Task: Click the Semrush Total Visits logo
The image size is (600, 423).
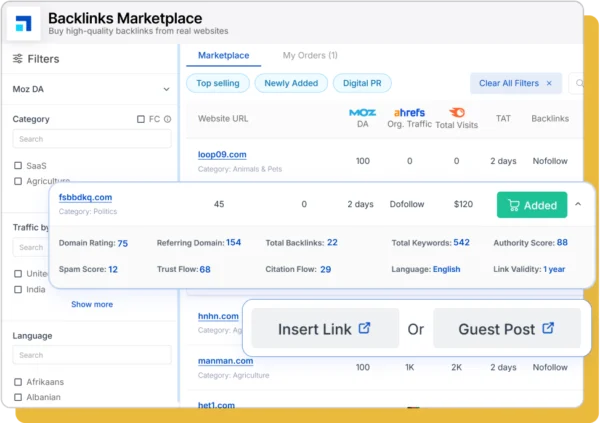Action: (x=456, y=113)
